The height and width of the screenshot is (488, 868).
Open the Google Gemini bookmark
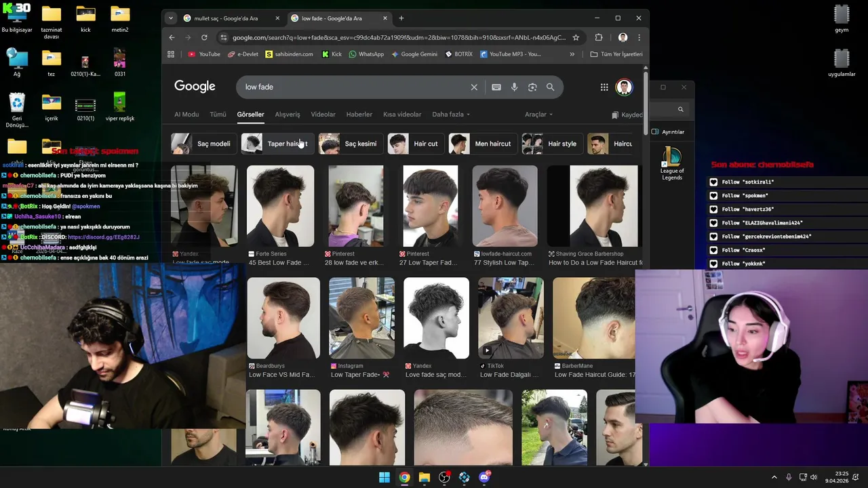[414, 54]
